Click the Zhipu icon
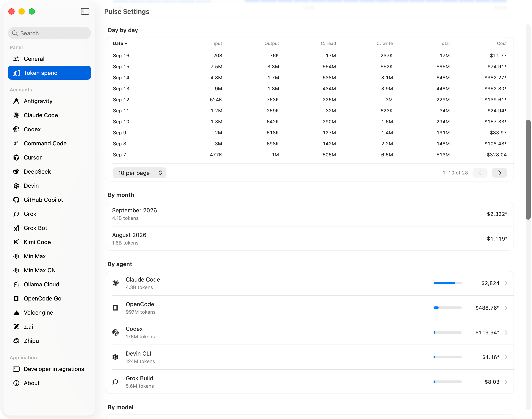This screenshot has width=532, height=419. point(16,341)
